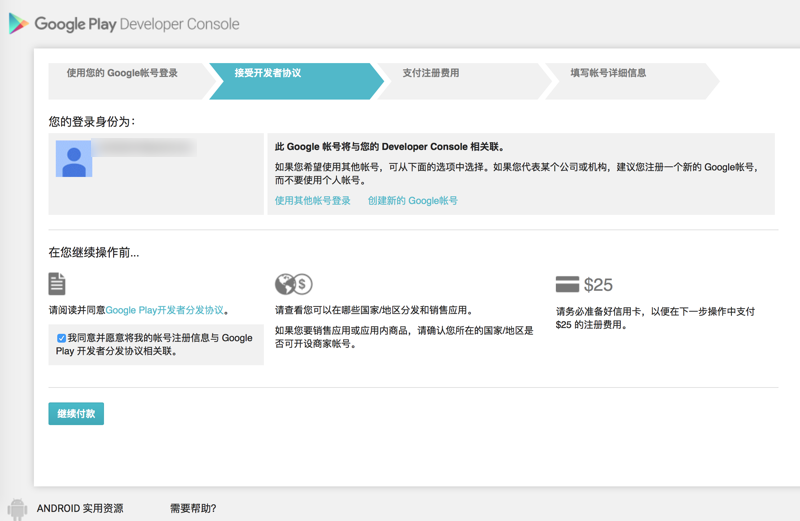This screenshot has width=800, height=521.
Task: Open the 创建新的 Google帐号 link
Action: tap(413, 201)
